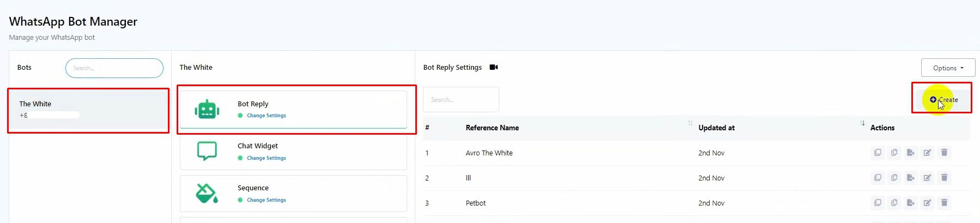Click Create to add a bot reply

944,100
